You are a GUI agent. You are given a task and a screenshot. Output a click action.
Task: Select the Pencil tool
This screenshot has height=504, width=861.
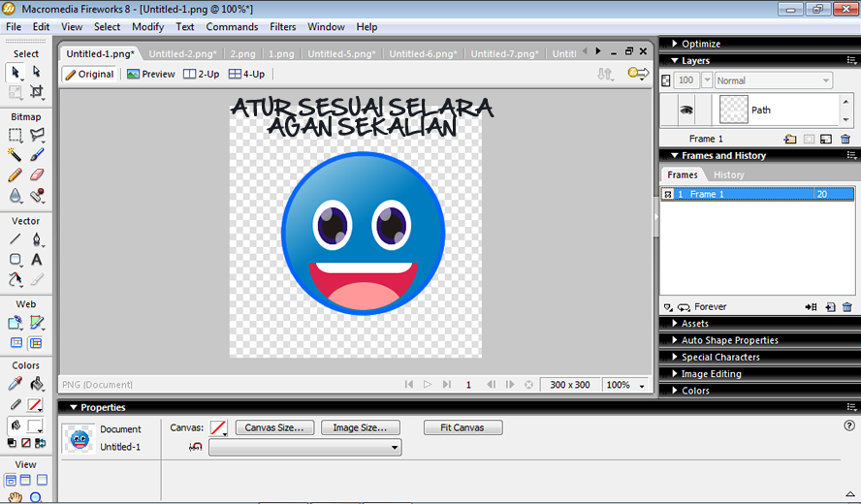click(x=15, y=175)
